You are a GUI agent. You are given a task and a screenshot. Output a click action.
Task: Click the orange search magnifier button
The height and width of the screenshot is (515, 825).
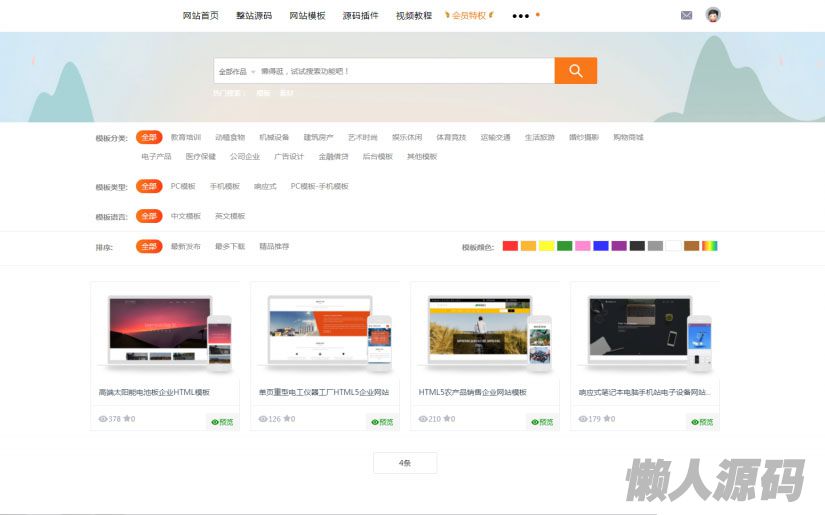pyautogui.click(x=575, y=71)
